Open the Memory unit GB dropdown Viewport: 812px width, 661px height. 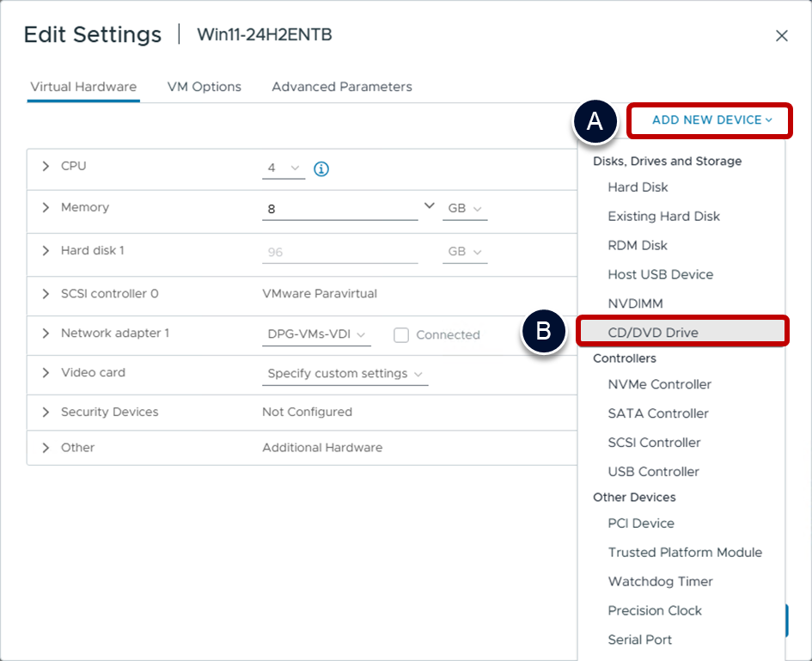tap(465, 209)
